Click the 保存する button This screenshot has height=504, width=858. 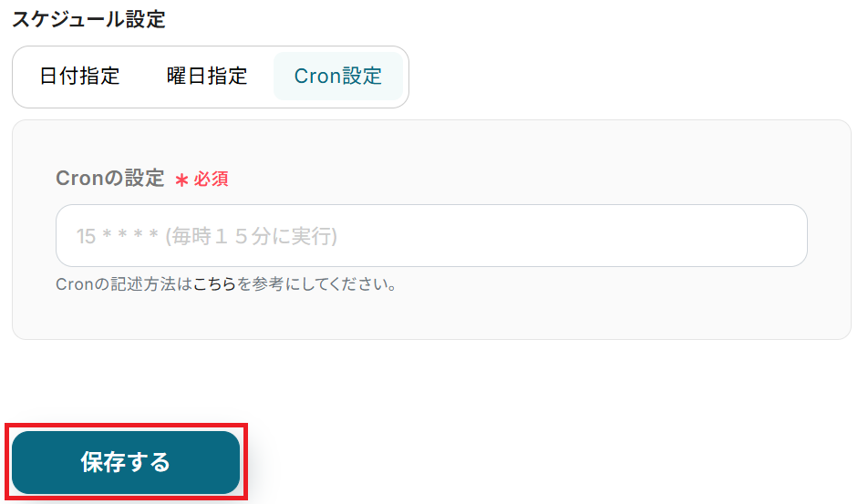[126, 462]
